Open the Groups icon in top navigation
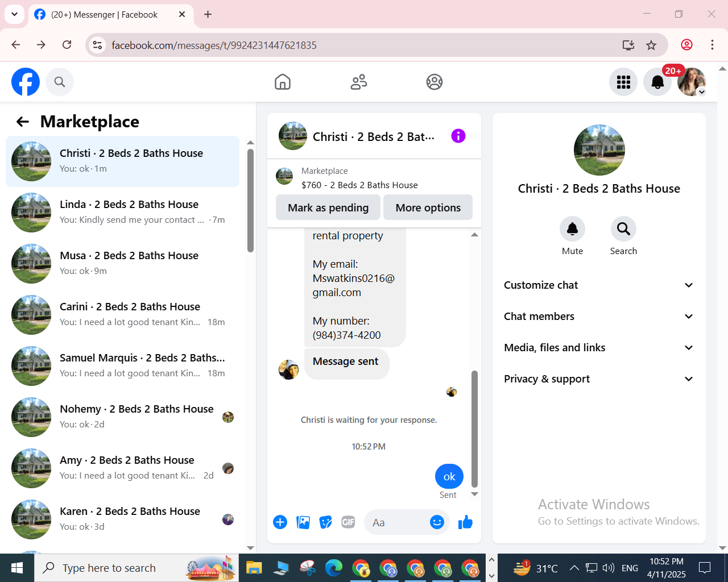 [x=435, y=82]
